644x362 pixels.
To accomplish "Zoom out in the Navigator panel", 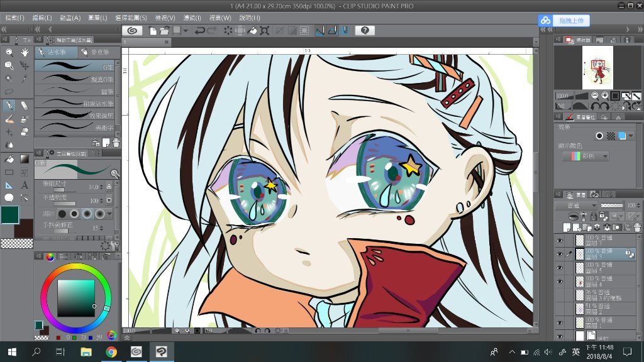I will pyautogui.click(x=595, y=96).
